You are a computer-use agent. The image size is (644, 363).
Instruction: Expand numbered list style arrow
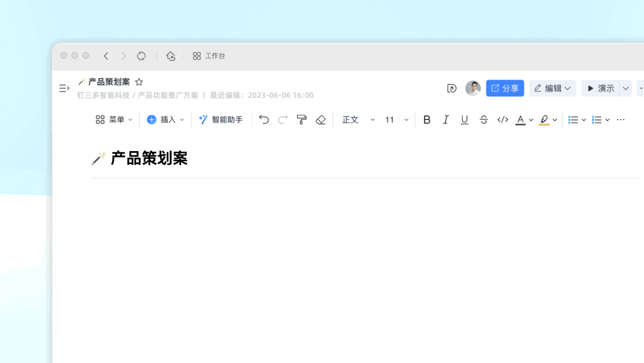pos(608,120)
